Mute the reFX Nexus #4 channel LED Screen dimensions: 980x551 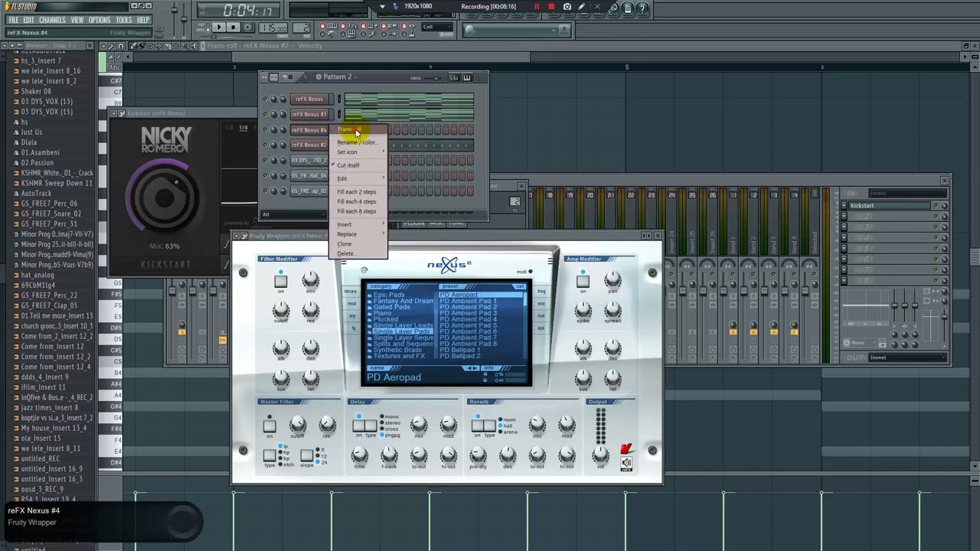click(x=266, y=129)
